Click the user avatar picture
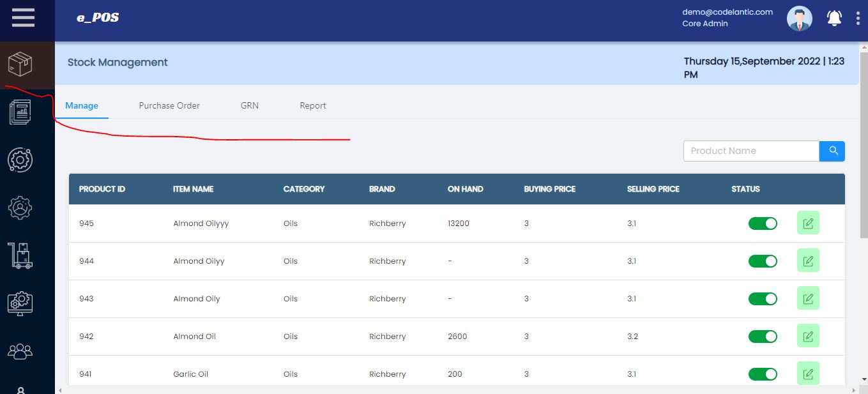The width and height of the screenshot is (868, 394). click(x=799, y=19)
